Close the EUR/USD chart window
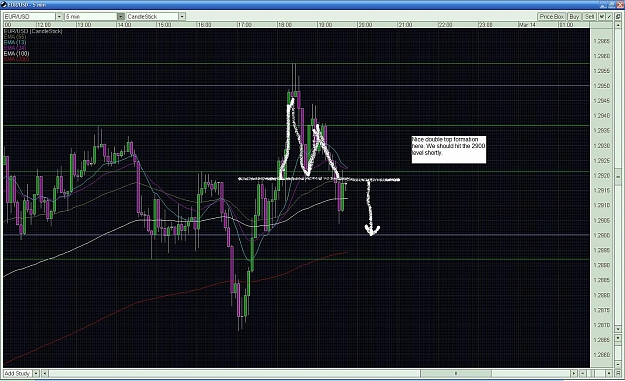The height and width of the screenshot is (381, 625). (x=620, y=4)
